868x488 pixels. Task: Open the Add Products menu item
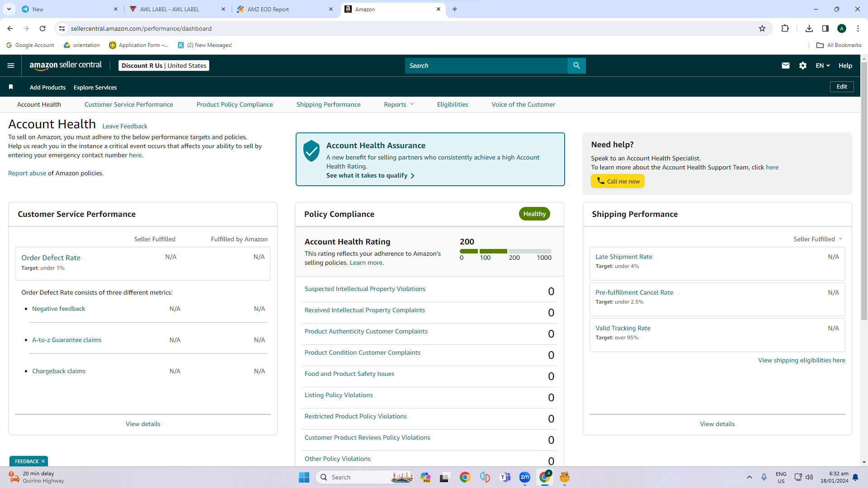point(47,87)
